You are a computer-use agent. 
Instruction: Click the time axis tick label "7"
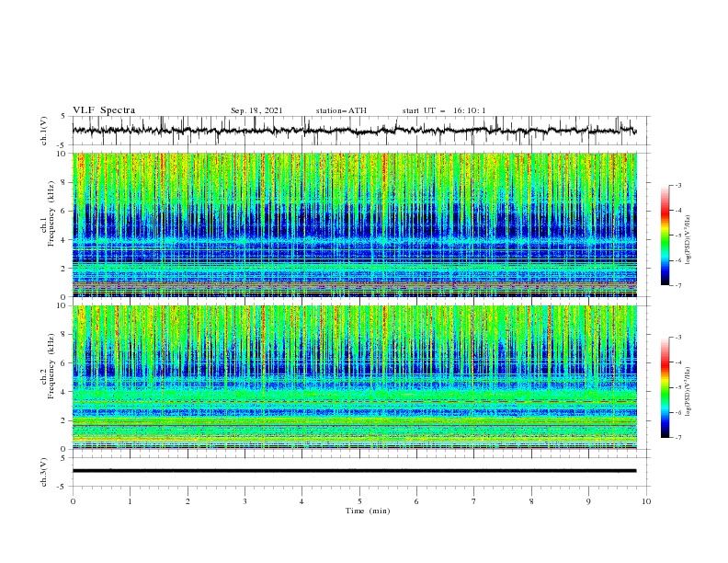click(x=474, y=501)
